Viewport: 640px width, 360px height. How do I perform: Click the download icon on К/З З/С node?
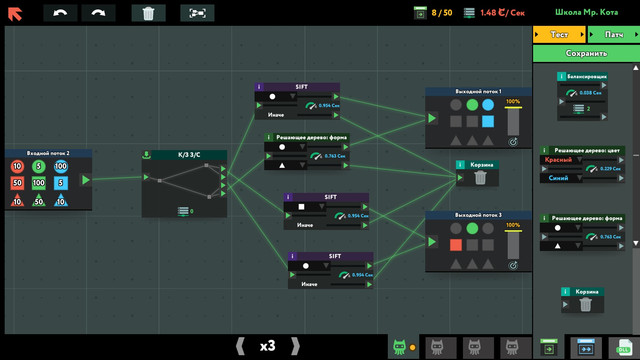(147, 155)
